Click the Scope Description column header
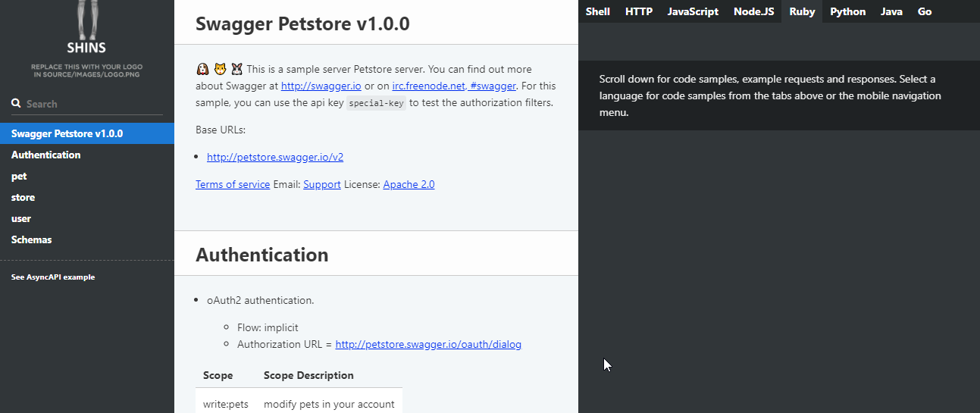 (x=308, y=375)
